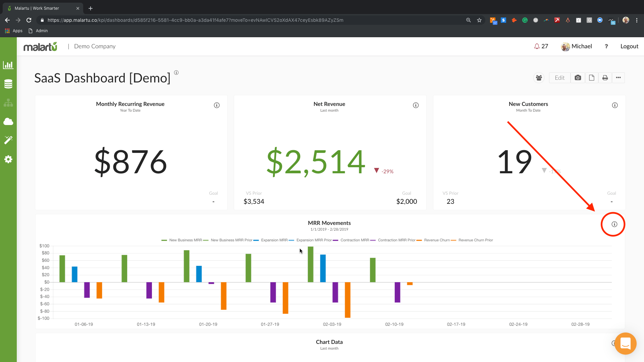The height and width of the screenshot is (362, 644).
Task: Click the HubSpot extension icon with badge 17
Action: (x=493, y=20)
